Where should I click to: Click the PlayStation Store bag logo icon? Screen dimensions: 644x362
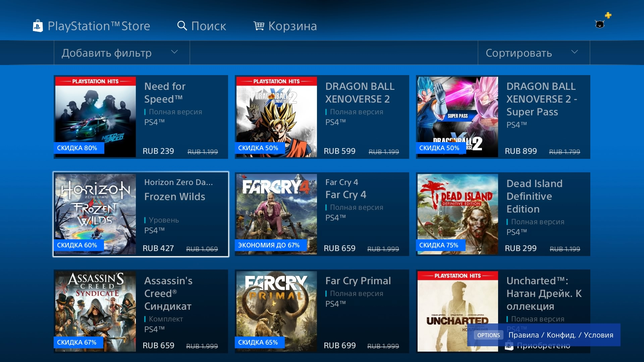coord(38,26)
